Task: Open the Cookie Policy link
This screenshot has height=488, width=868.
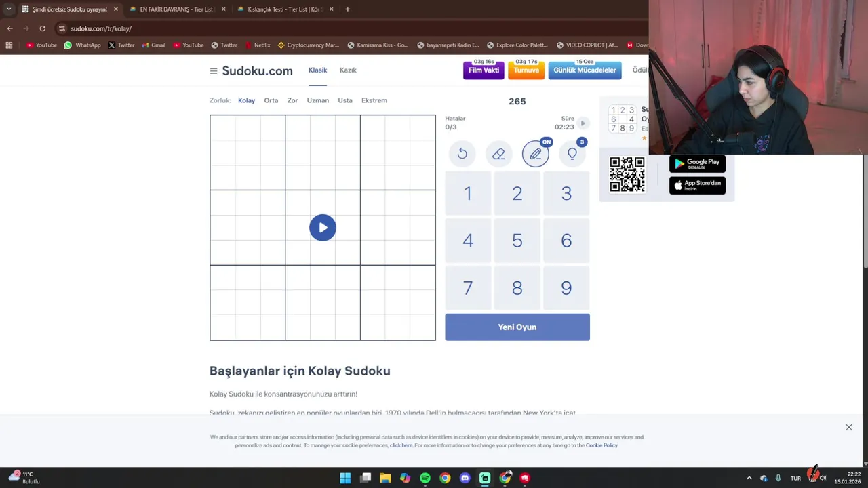Action: [601, 445]
